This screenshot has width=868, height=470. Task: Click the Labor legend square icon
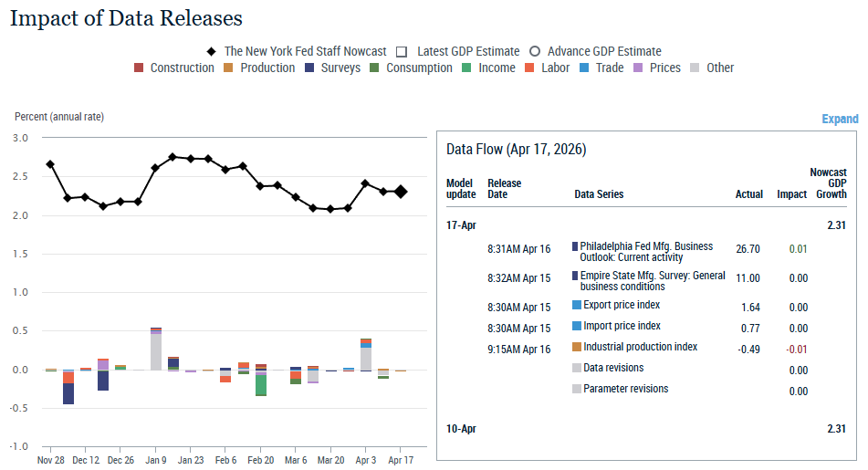(530, 68)
